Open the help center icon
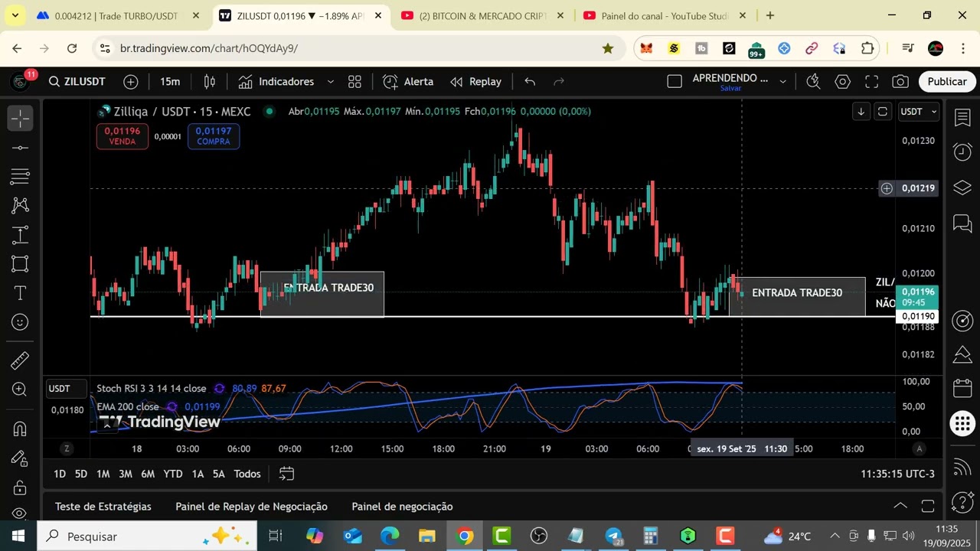The width and height of the screenshot is (980, 551). 962,502
